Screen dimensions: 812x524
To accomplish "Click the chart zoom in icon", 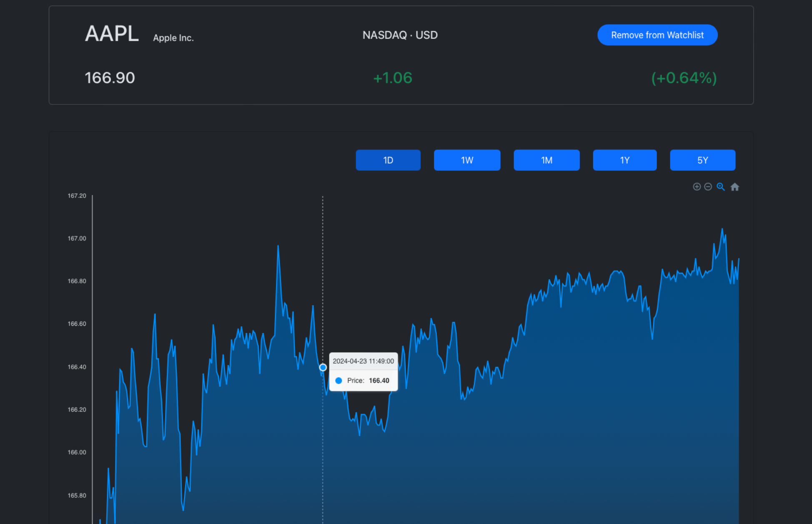I will click(x=697, y=187).
